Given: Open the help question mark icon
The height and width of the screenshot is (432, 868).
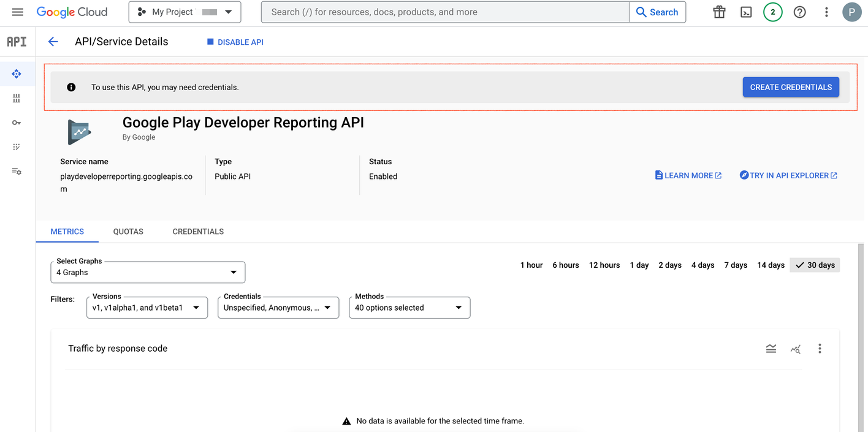Looking at the screenshot, I should tap(799, 12).
